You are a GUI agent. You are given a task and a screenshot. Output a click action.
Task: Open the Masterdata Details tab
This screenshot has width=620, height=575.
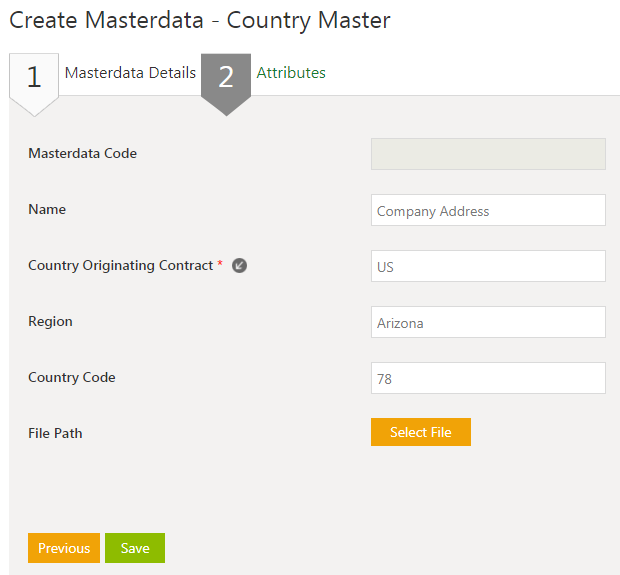tap(130, 73)
